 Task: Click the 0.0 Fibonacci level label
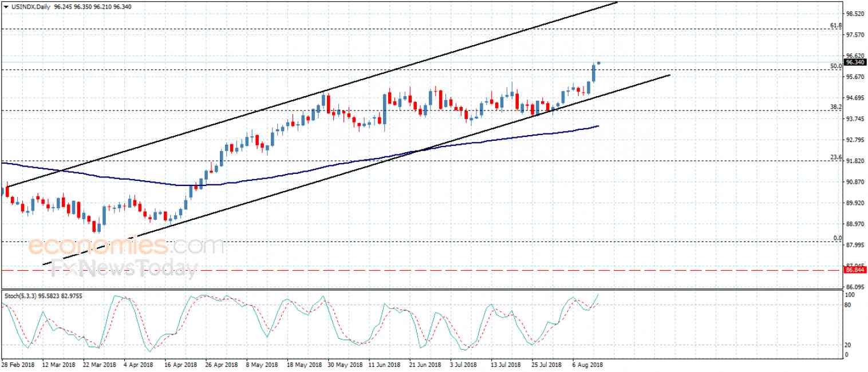(838, 238)
